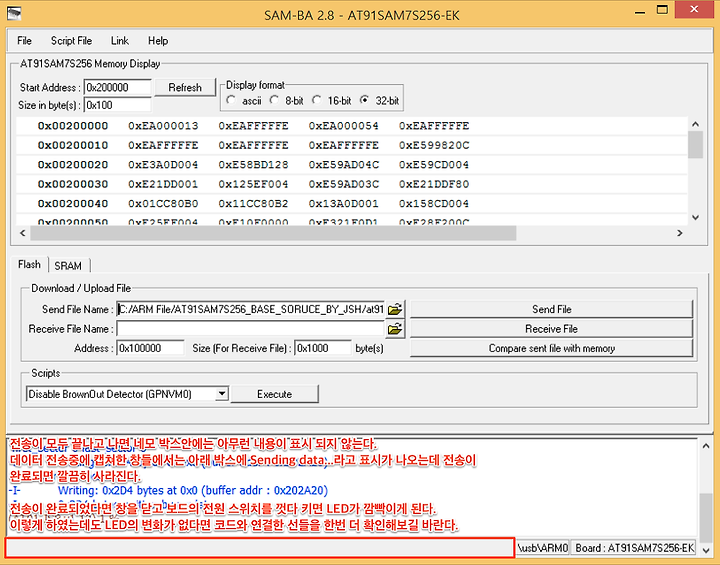Screen dimensions: 720x565
Task: Click memory value 0xE3A0D004
Action: click(x=163, y=164)
